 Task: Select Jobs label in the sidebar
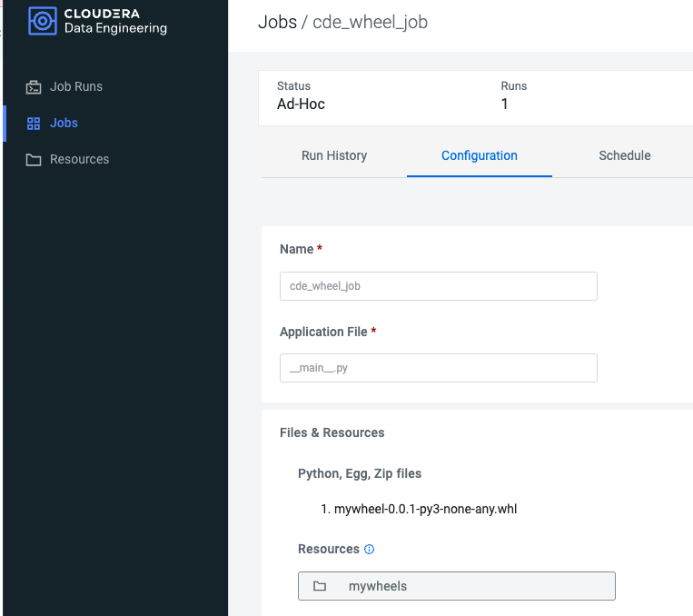click(64, 124)
